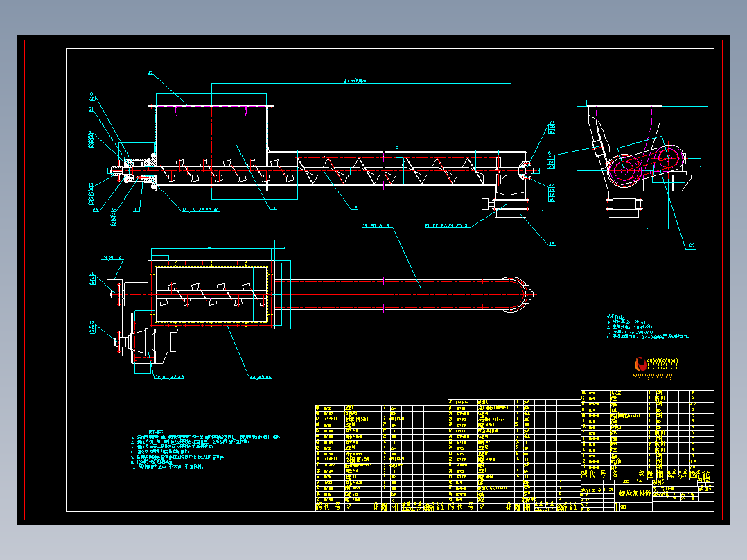Click callout label 1 below the hopper

(x=274, y=208)
